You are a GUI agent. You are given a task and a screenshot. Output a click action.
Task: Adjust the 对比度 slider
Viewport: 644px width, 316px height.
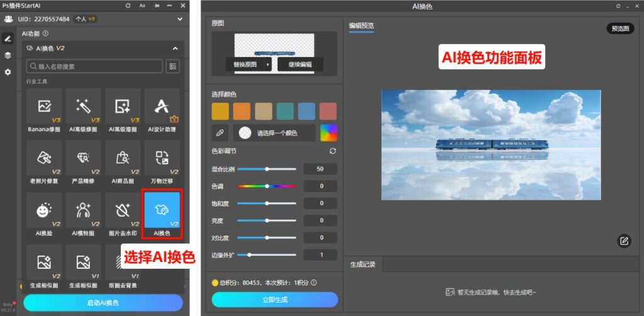click(267, 237)
